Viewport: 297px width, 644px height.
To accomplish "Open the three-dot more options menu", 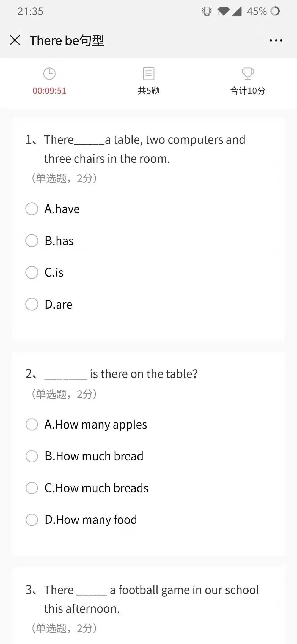I will (276, 40).
